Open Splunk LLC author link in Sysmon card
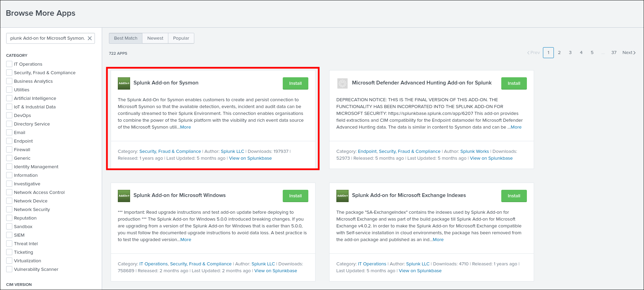Viewport: 644px width, 290px height. pyautogui.click(x=233, y=151)
